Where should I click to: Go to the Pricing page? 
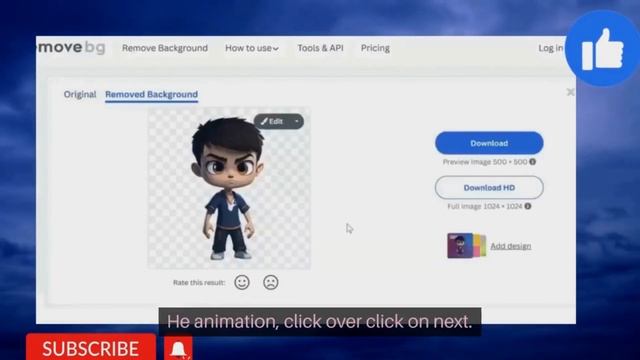pyautogui.click(x=375, y=48)
